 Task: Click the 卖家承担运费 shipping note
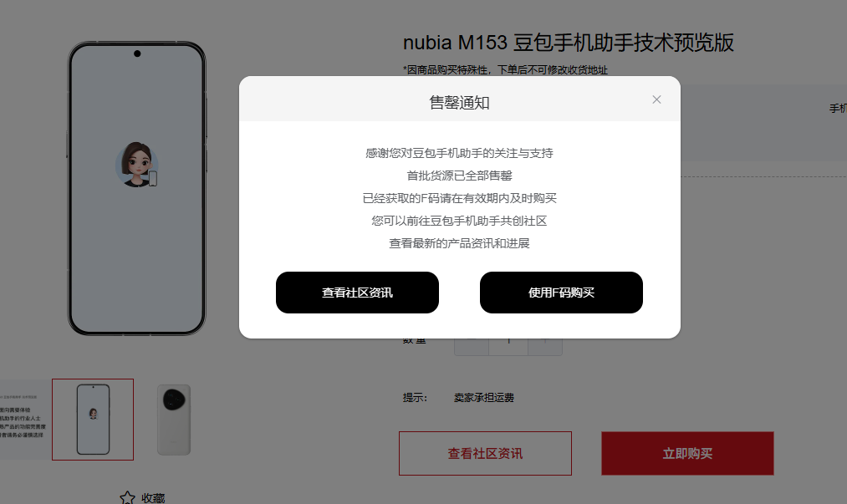pyautogui.click(x=484, y=398)
